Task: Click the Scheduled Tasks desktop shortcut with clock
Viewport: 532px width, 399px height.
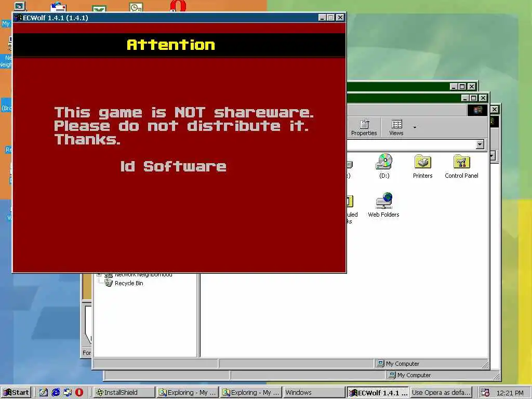Action: (x=136, y=7)
